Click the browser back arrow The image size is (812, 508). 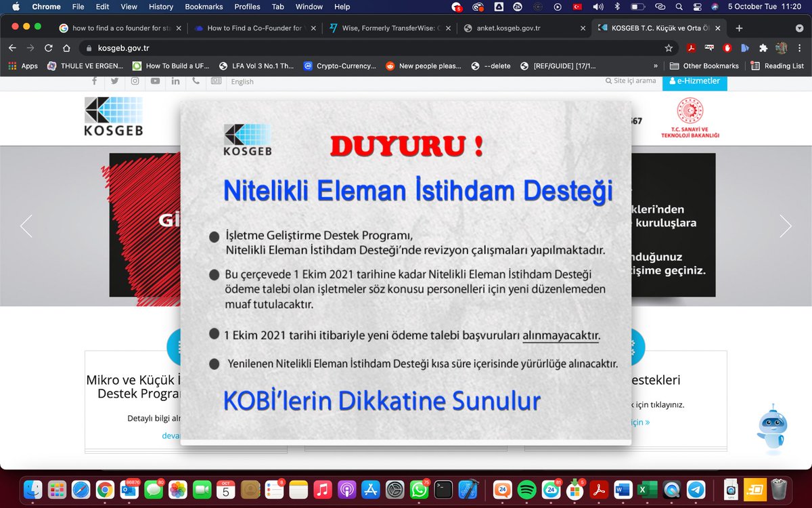coord(12,48)
